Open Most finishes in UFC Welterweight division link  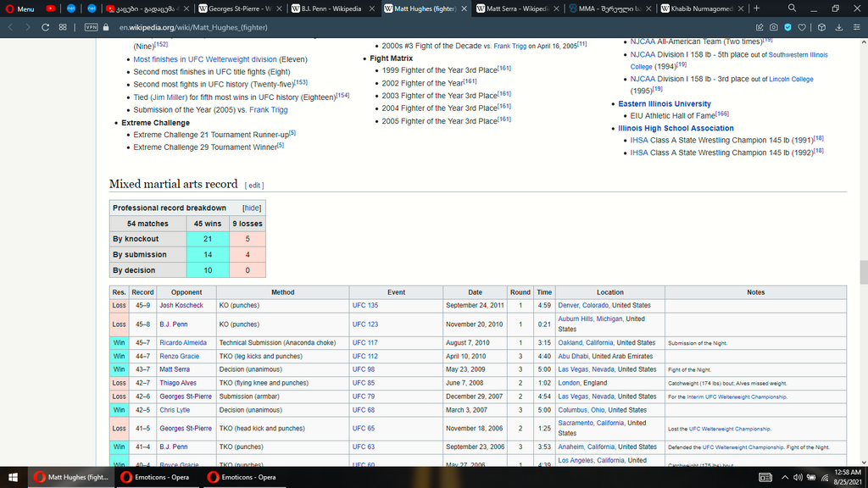pyautogui.click(x=205, y=59)
